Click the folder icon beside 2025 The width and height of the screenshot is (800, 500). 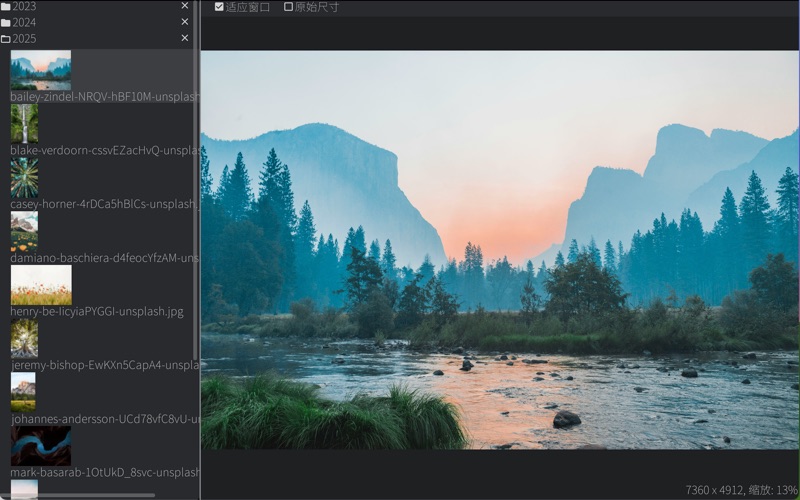pos(6,39)
